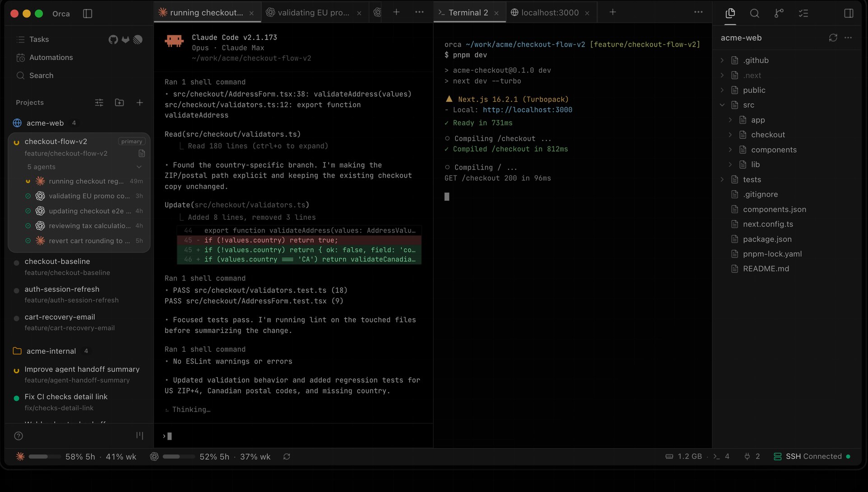868x492 pixels.
Task: Open the search panel icon in right sidebar
Action: [755, 13]
